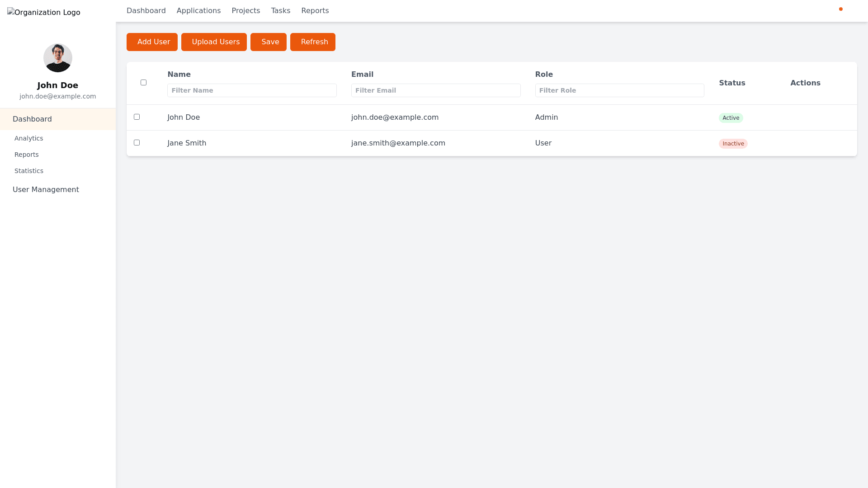Click the Organization Logo image
The image size is (868, 488).
click(x=44, y=13)
